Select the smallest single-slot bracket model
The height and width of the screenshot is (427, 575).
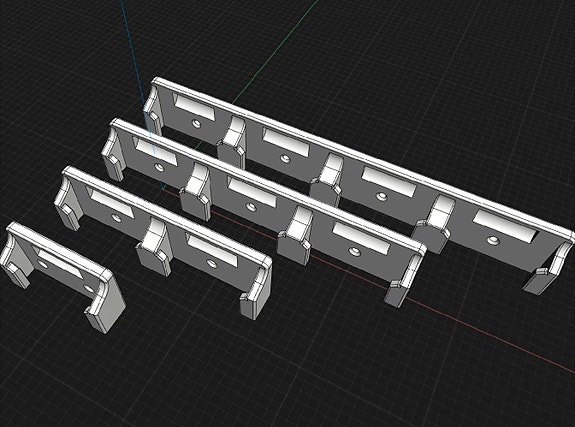62,274
